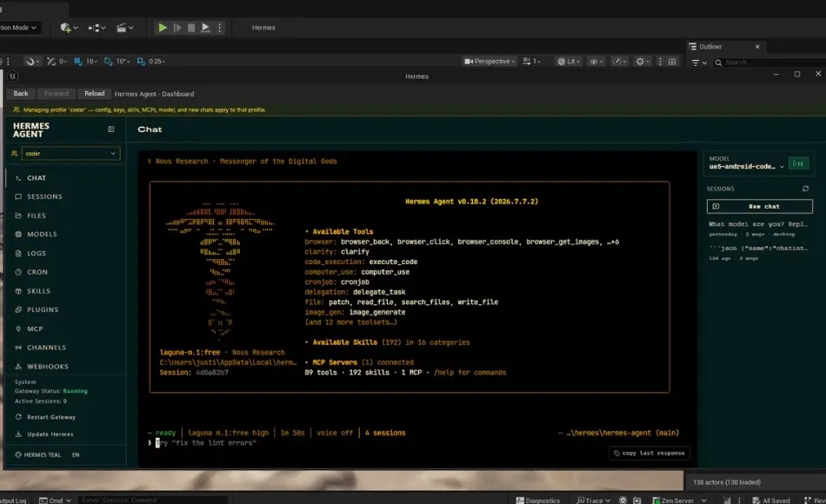The width and height of the screenshot is (826, 504).
Task: Open the coder profile dropdown
Action: pyautogui.click(x=70, y=153)
